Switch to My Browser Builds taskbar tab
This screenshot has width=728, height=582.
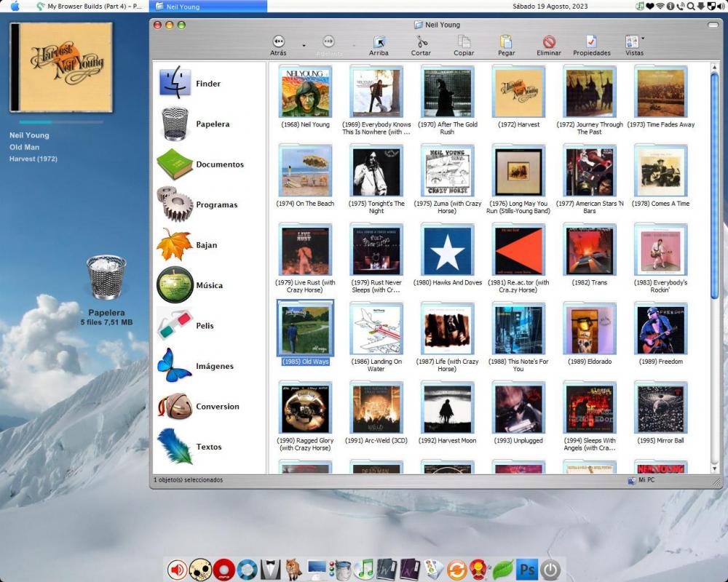pos(88,7)
